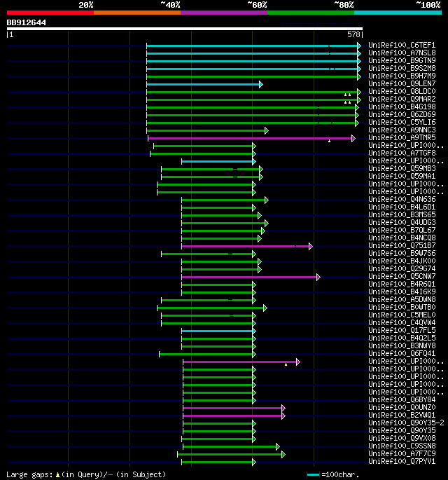Open hit UniRef100_Q6ZD69
The image size is (448, 480).
pos(402,114)
